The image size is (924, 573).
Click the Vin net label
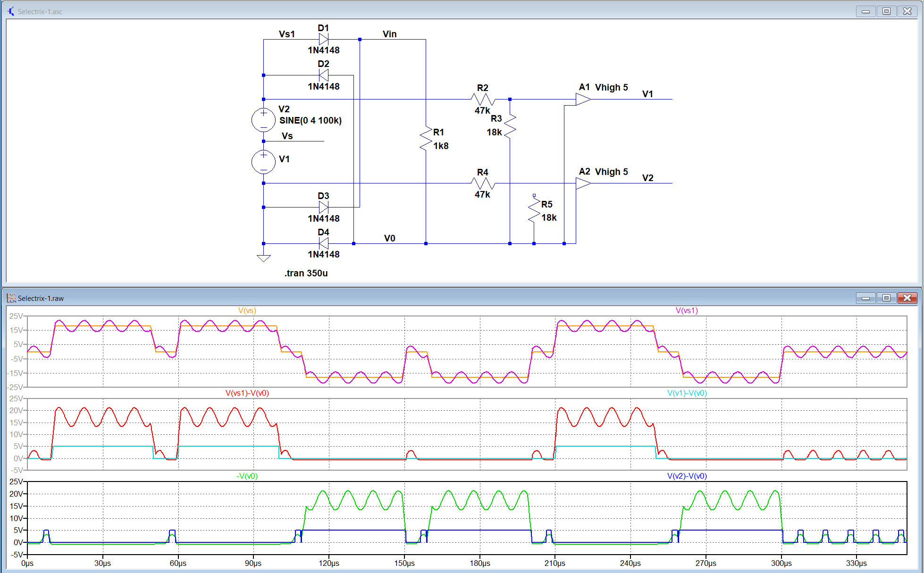coord(390,34)
